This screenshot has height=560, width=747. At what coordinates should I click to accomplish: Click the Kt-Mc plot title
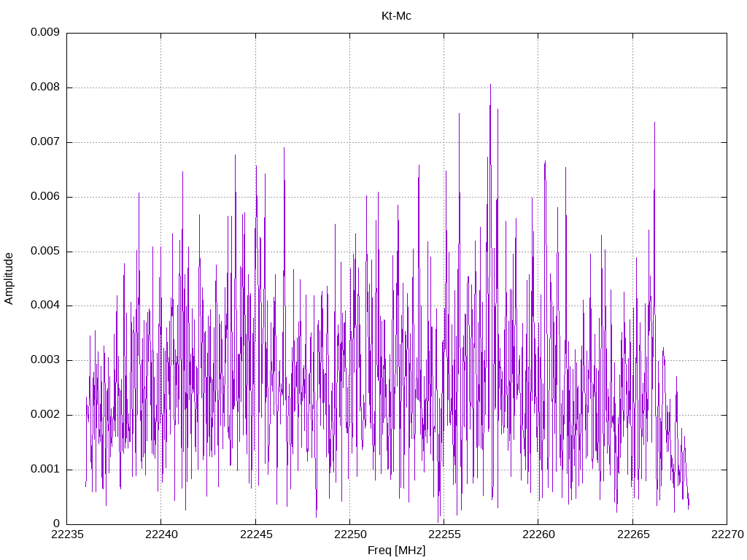[x=396, y=16]
